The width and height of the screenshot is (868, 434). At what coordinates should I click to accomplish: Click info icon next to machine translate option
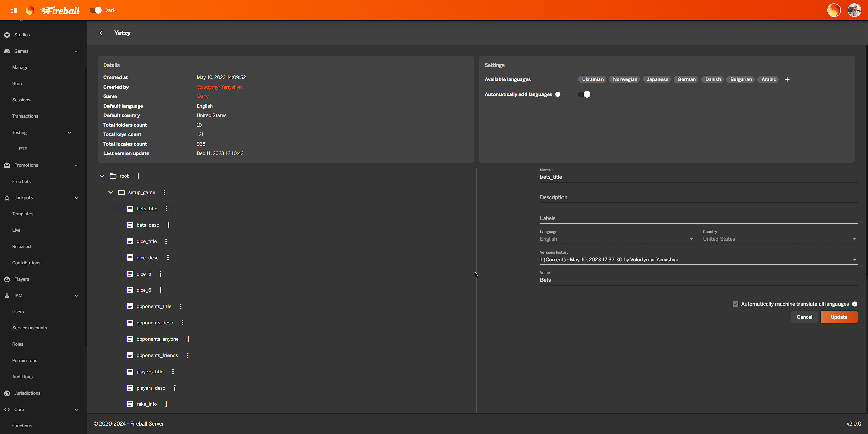855,304
